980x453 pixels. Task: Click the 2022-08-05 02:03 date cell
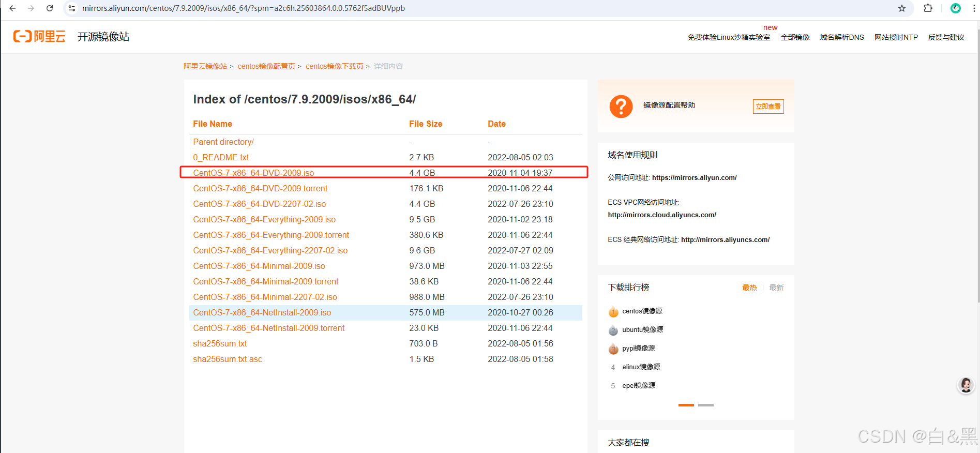520,157
